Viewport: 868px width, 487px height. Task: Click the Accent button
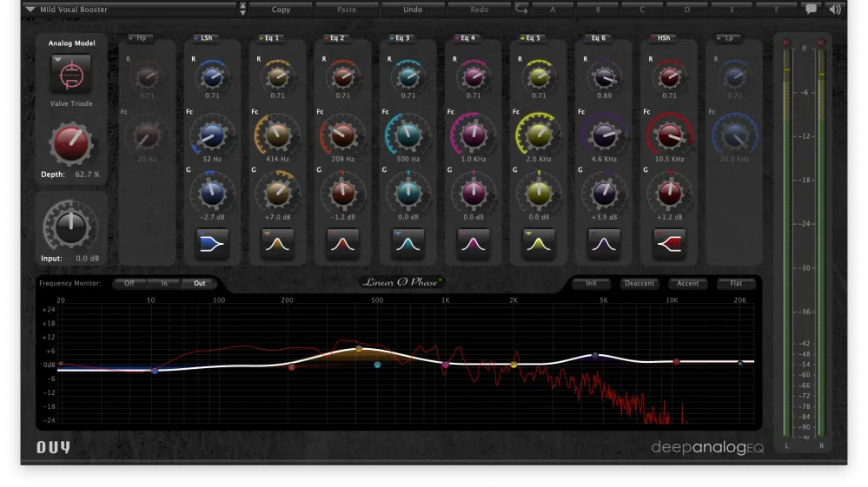(687, 283)
